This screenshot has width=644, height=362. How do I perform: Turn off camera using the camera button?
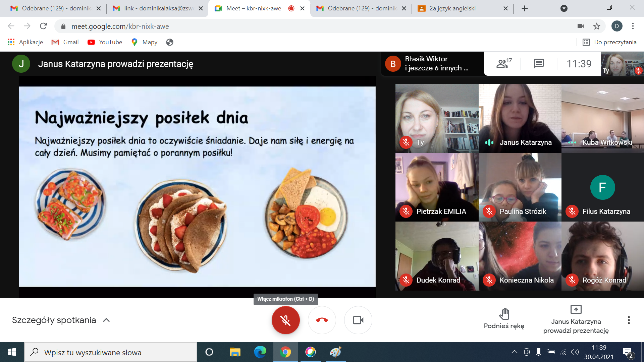pos(358,320)
